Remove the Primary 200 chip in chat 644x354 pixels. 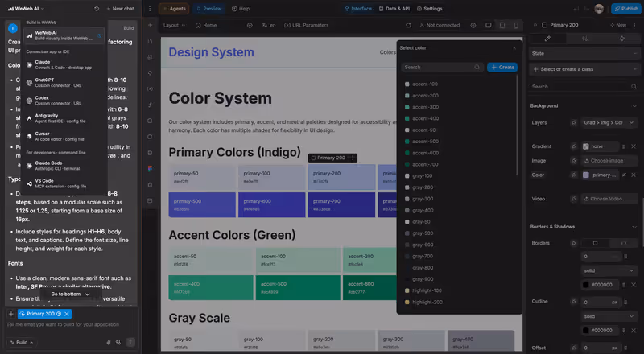point(67,314)
